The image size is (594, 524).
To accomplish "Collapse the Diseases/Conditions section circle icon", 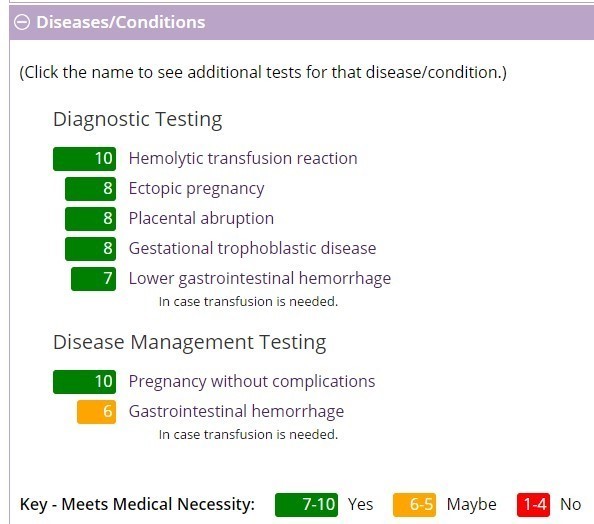I will click(22, 22).
